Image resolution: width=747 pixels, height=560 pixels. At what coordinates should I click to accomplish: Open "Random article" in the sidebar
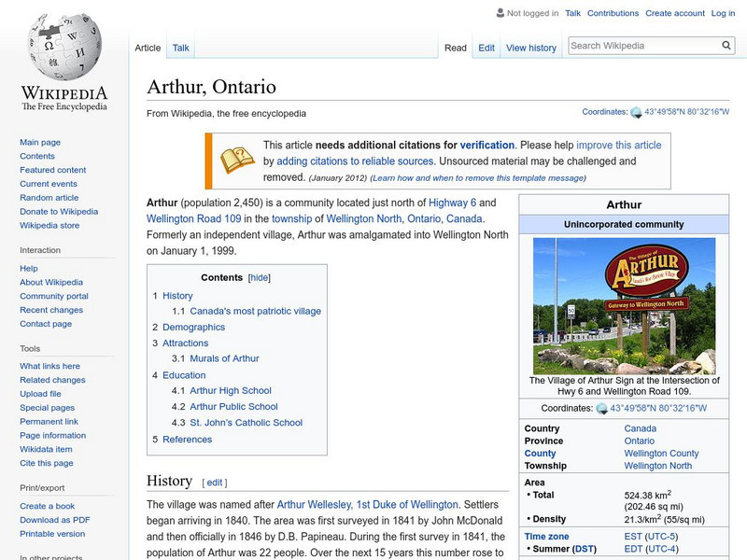click(x=50, y=197)
